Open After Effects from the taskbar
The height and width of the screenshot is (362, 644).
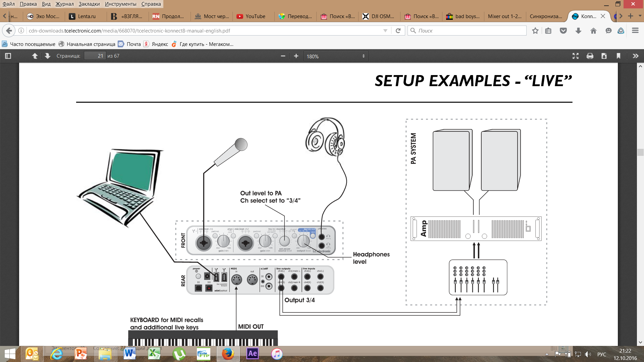253,353
